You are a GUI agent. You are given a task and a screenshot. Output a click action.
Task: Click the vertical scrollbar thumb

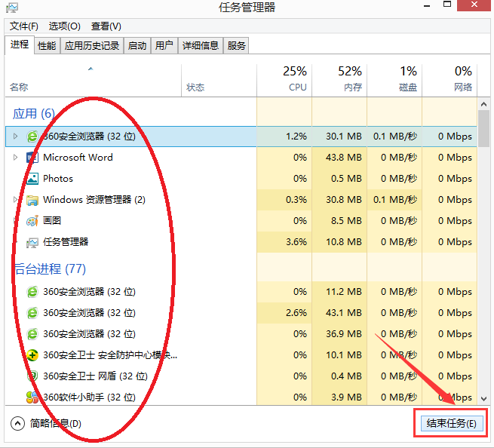[x=484, y=129]
